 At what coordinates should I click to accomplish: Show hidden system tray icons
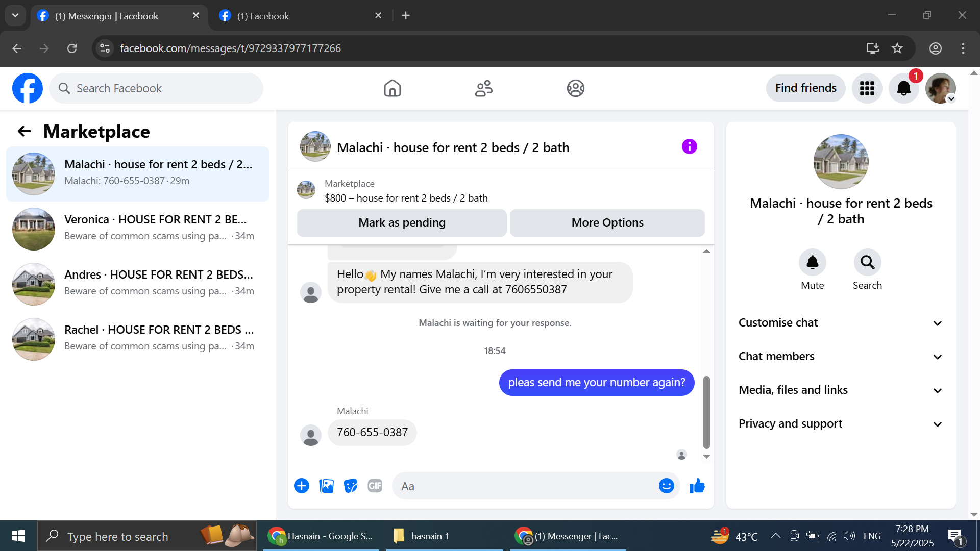click(x=775, y=536)
